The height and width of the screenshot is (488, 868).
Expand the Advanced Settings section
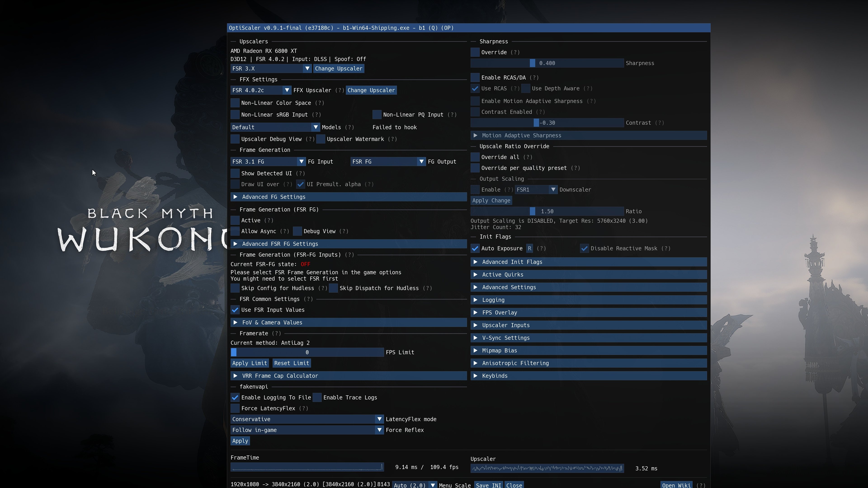[589, 287]
